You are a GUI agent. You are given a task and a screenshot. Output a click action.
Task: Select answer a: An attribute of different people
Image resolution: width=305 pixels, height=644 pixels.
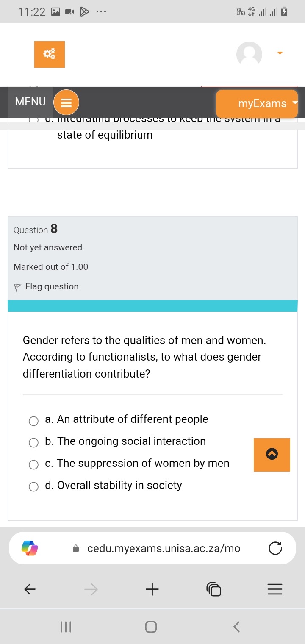coord(33,421)
